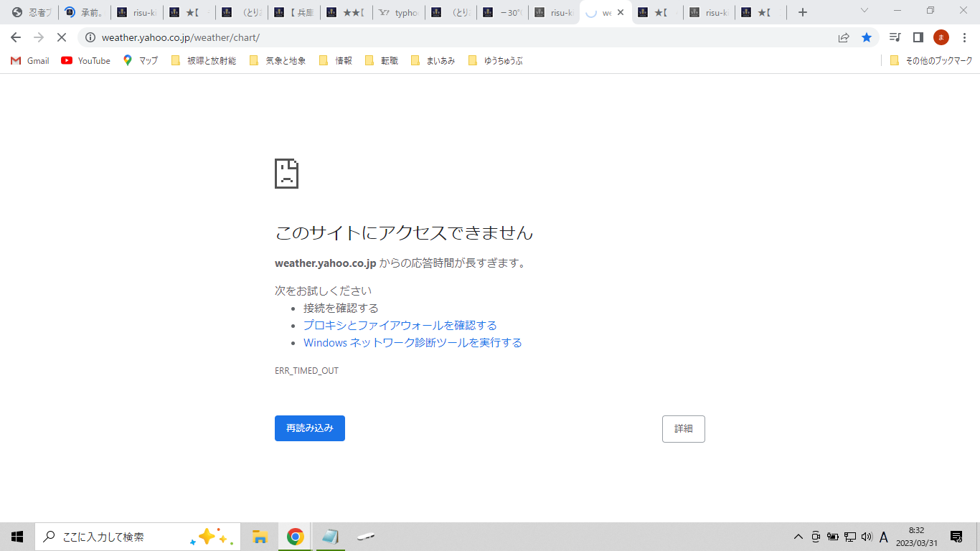Open the プロキシとファイアウォールを確認する link
980x551 pixels.
tap(400, 325)
